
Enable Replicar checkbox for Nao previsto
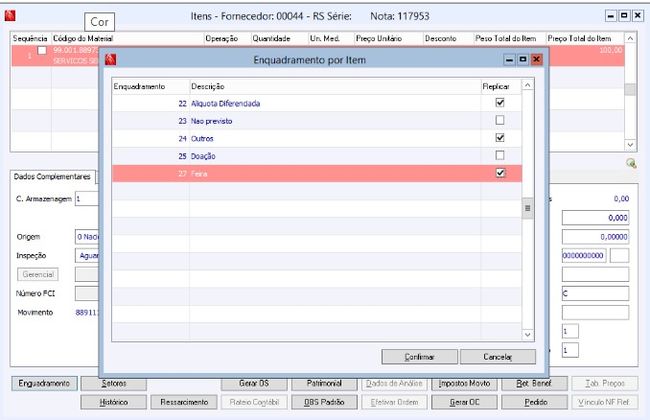tap(500, 120)
